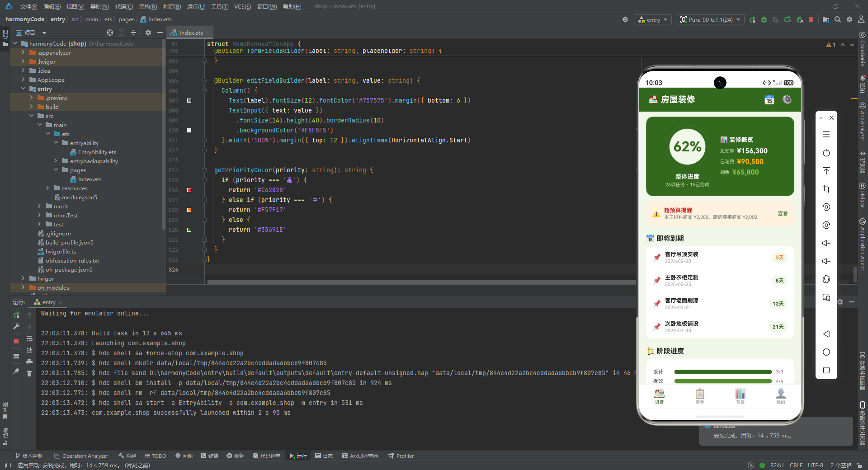
Task: Expand the .appanalyzer folder
Action: [x=23, y=52]
